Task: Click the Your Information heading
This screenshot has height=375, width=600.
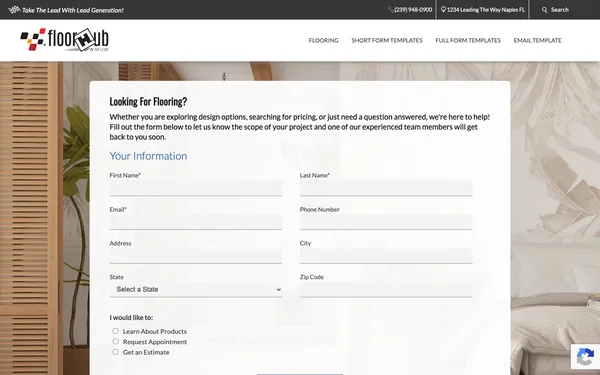Action: [x=148, y=156]
